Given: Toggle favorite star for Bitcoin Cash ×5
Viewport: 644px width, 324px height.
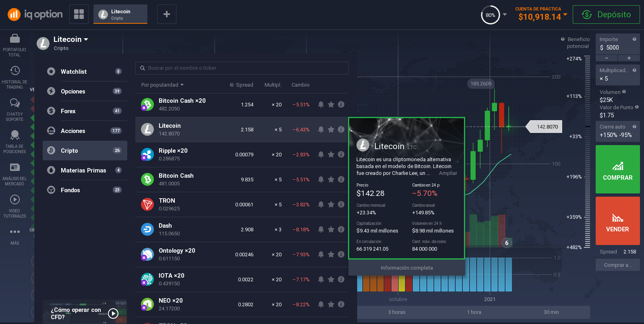Looking at the screenshot, I should [x=331, y=179].
